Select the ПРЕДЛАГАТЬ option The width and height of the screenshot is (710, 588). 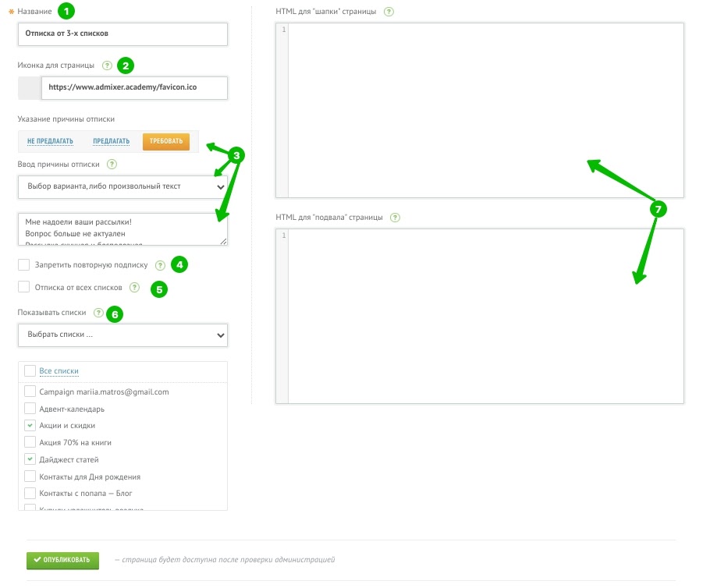112,141
